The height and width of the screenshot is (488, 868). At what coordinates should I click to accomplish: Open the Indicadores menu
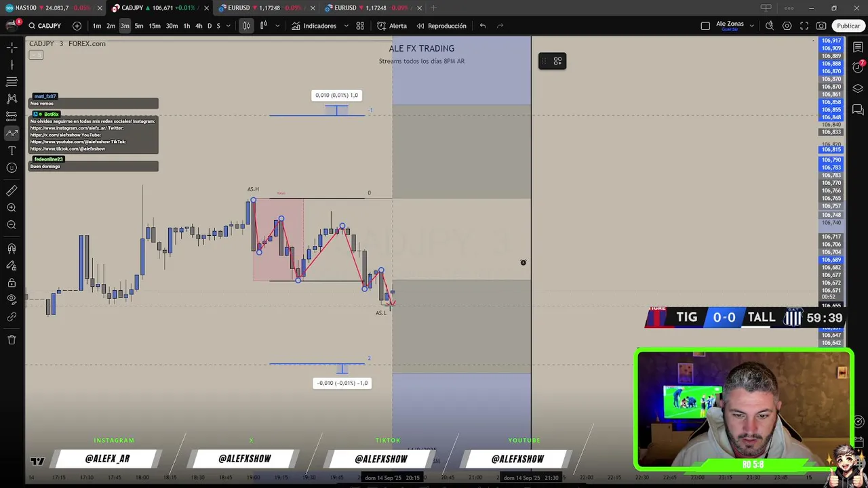point(314,26)
